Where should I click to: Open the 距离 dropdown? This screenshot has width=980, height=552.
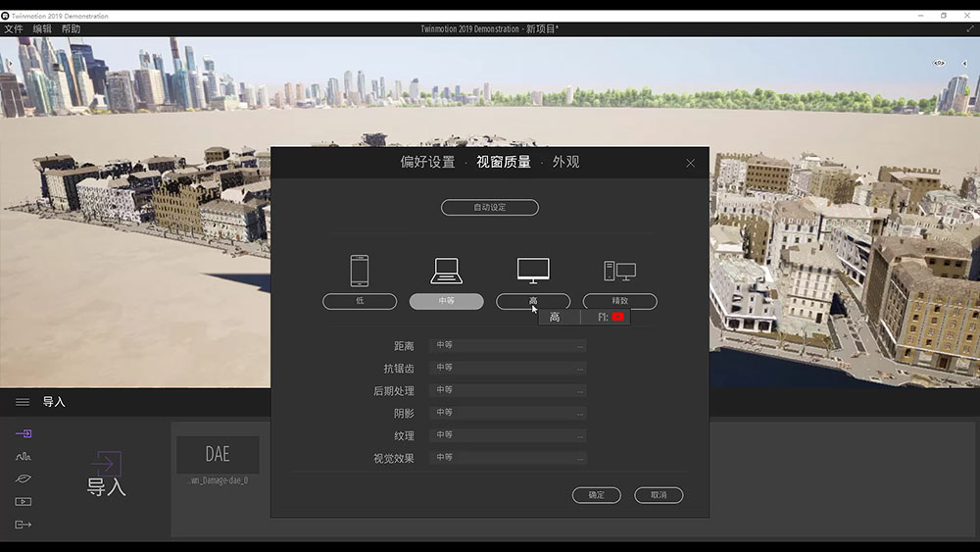coord(508,345)
